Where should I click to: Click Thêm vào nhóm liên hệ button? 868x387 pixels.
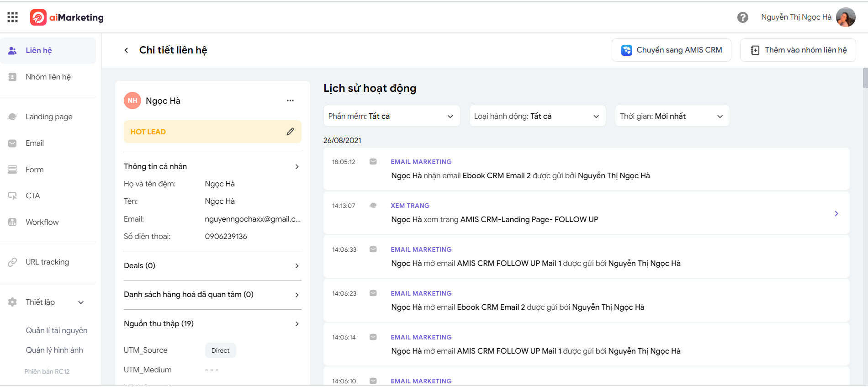798,50
